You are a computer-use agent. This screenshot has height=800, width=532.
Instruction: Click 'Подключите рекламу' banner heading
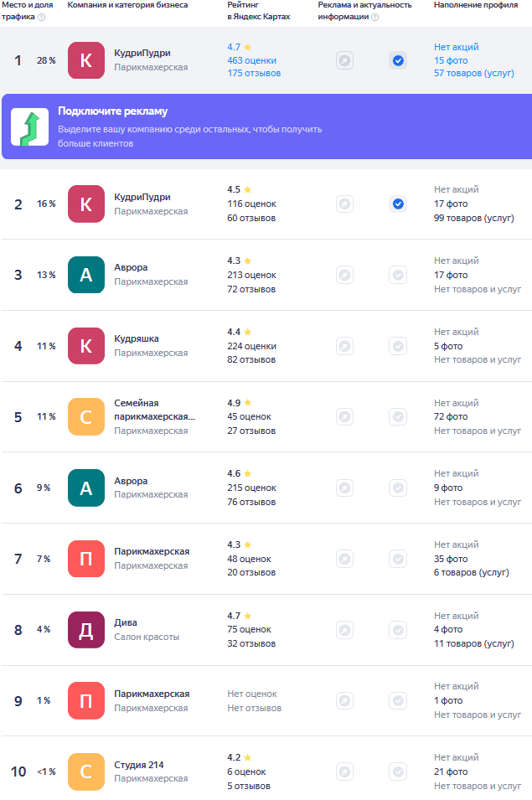113,111
